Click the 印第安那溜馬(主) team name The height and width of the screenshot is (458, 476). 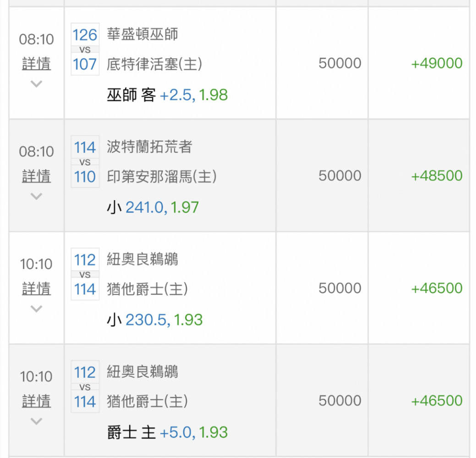tap(162, 177)
